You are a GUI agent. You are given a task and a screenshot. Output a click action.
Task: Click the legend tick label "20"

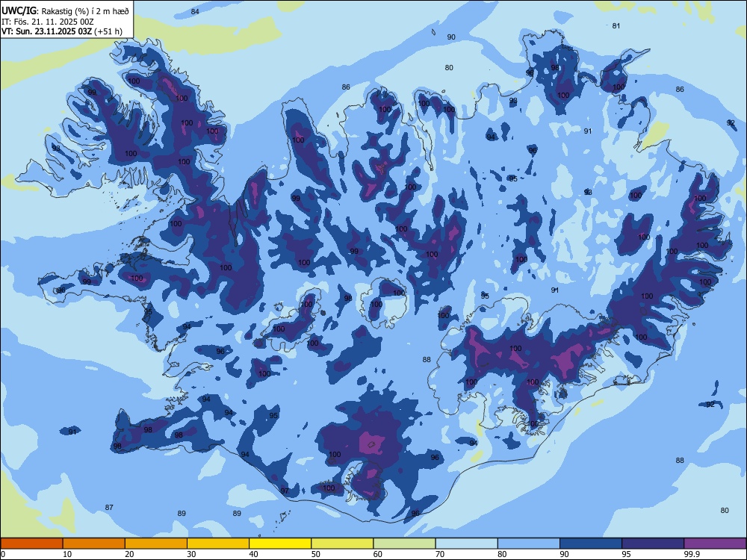[x=129, y=554]
